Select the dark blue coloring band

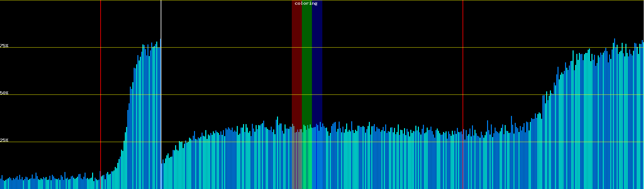[x=317, y=63]
